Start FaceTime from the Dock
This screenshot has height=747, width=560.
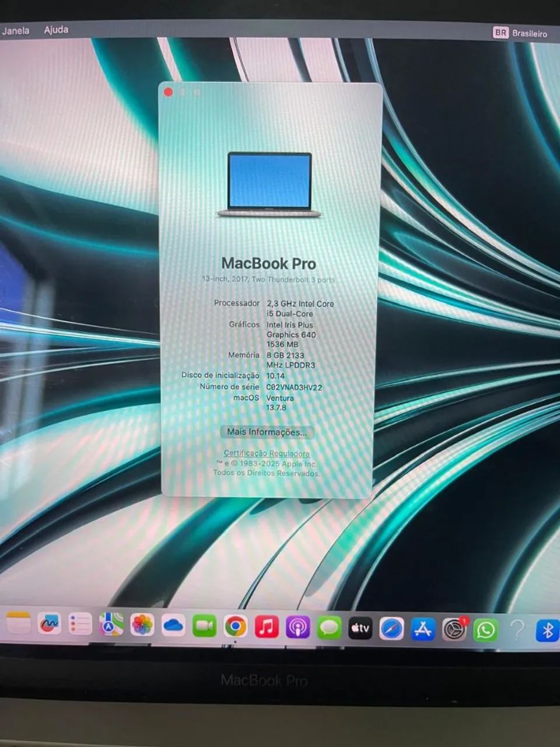[x=204, y=626]
